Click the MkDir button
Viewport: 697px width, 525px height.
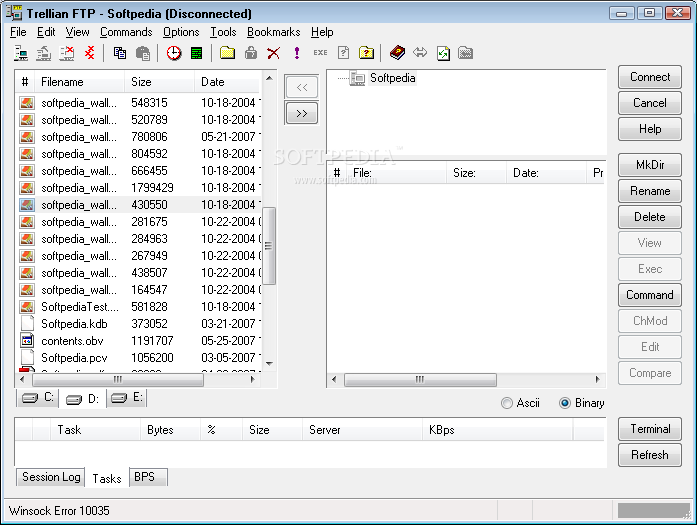649,165
